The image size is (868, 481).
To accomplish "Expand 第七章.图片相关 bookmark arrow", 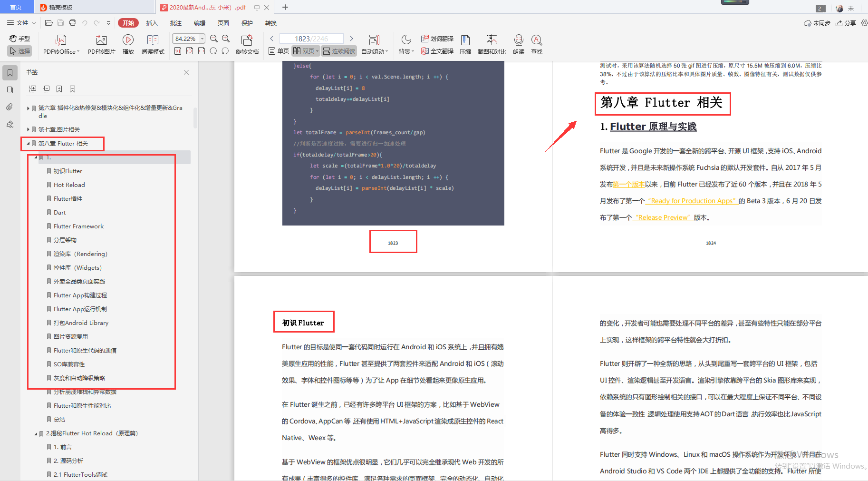I will 29,129.
